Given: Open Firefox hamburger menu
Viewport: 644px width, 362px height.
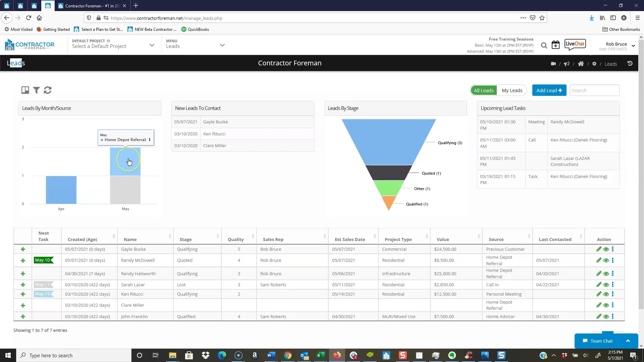Looking at the screenshot, I should coord(638,18).
